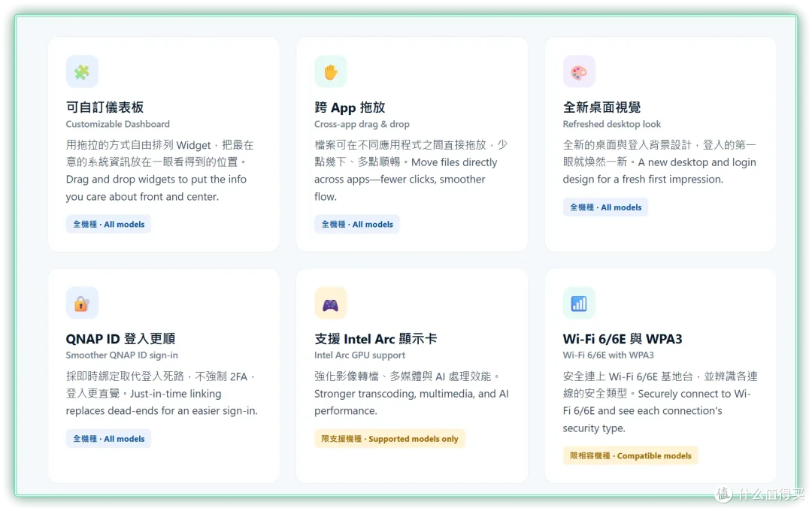The image size is (812, 511).
Task: Click the description starting 安全連上 Wi-Fi 6/6E 基地台
Action: pyautogui.click(x=660, y=402)
